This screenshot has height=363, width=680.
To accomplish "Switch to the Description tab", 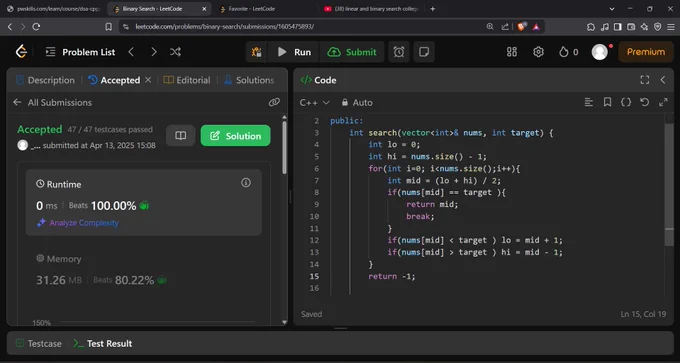I will click(x=45, y=80).
